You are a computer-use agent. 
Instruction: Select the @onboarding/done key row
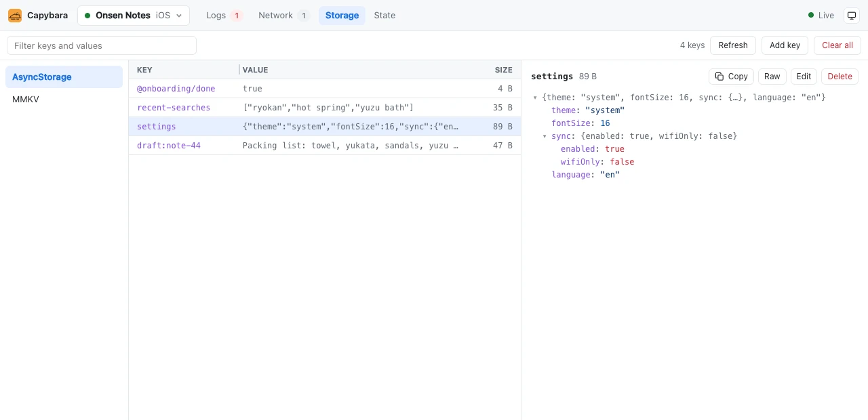tap(325, 89)
